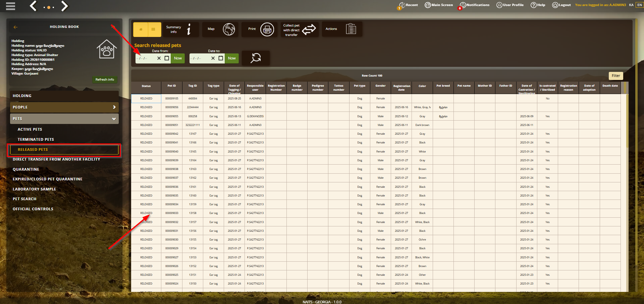Image resolution: width=644 pixels, height=304 pixels.
Task: Clear the Date from field
Action: (x=159, y=58)
